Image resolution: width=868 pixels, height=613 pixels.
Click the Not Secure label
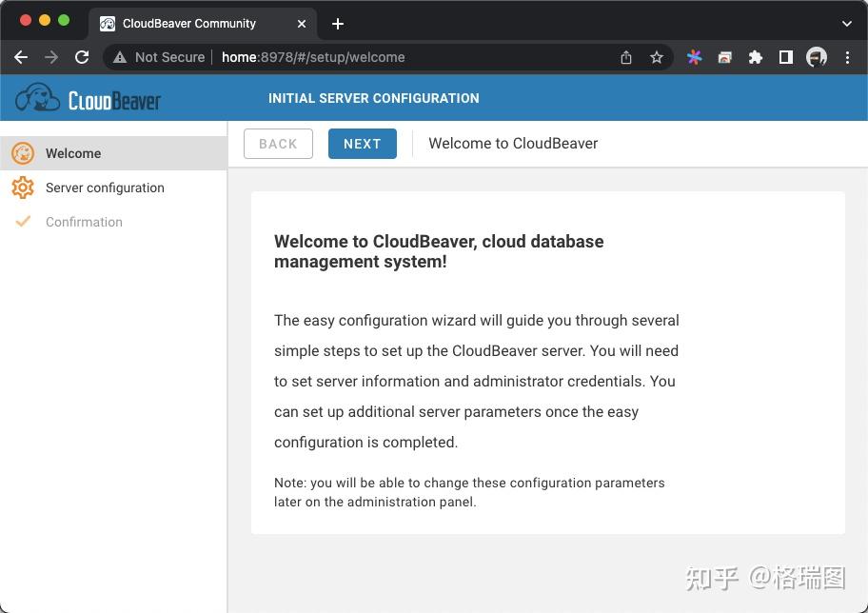[168, 57]
